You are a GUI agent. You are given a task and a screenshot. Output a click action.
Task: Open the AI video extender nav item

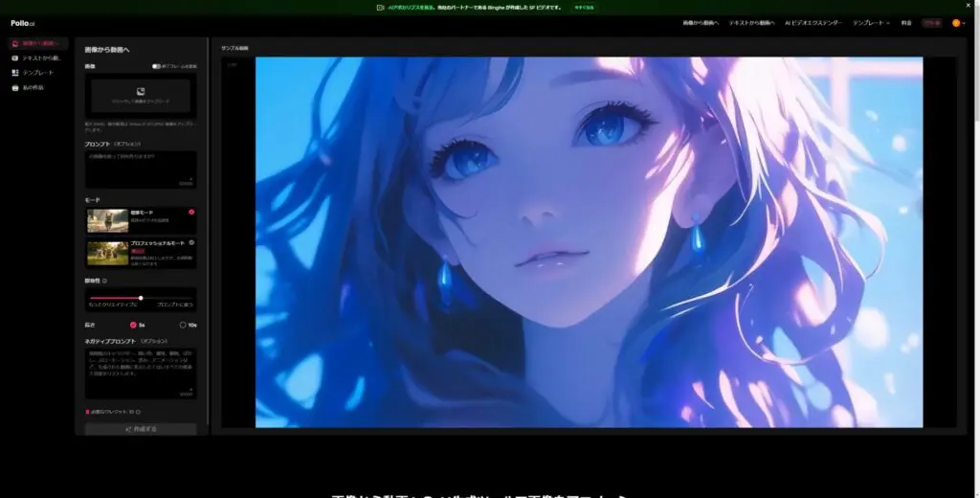pos(813,22)
